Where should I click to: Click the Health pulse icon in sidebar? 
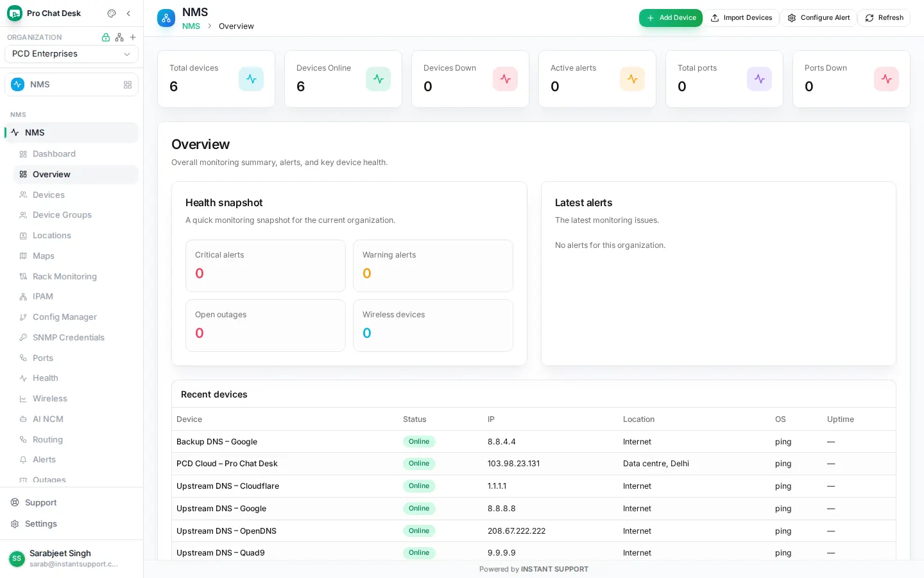pos(23,378)
